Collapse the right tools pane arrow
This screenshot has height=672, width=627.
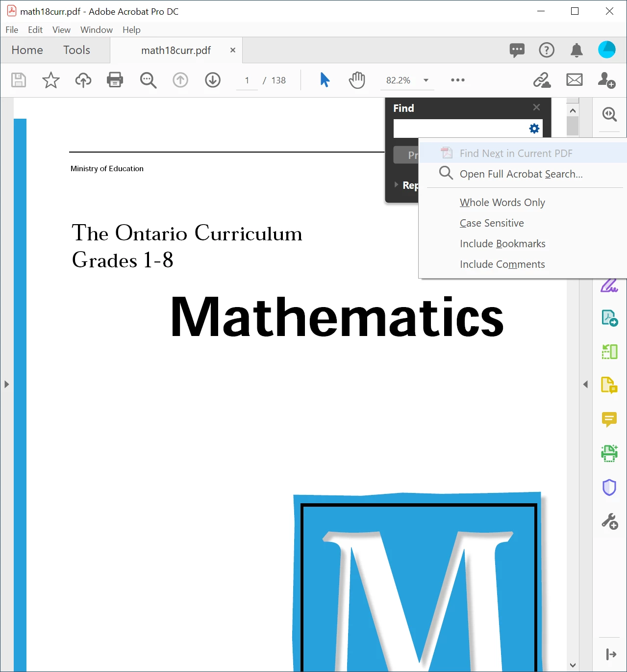(585, 384)
